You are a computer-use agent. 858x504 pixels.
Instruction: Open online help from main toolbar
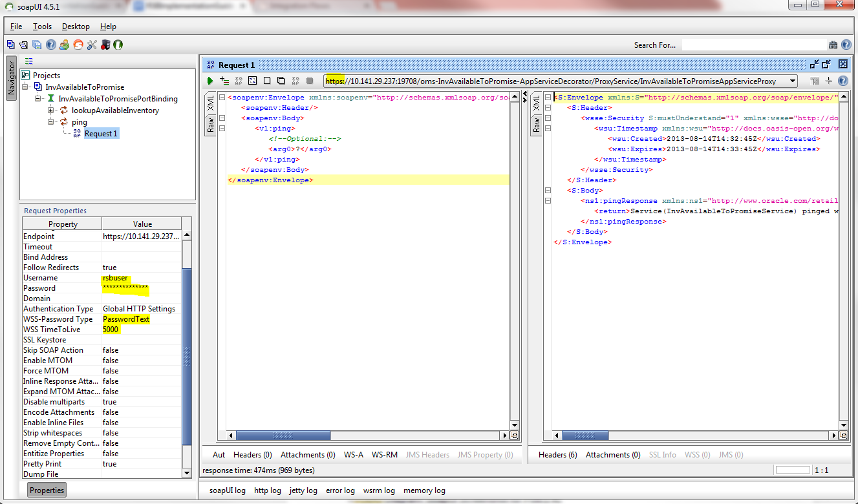[50, 45]
